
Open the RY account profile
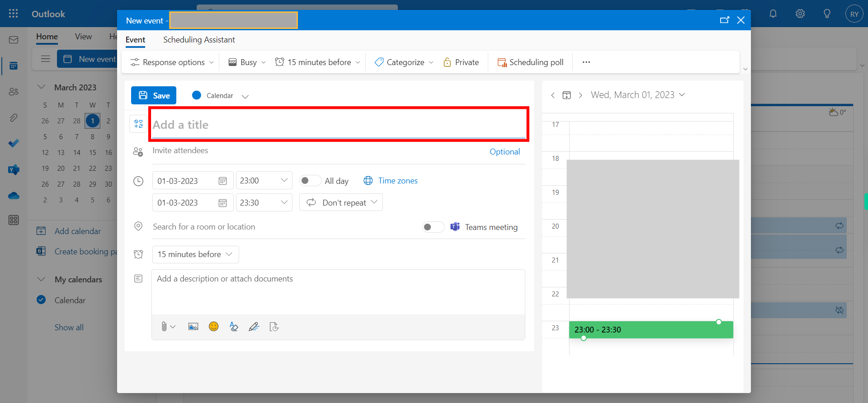point(854,14)
